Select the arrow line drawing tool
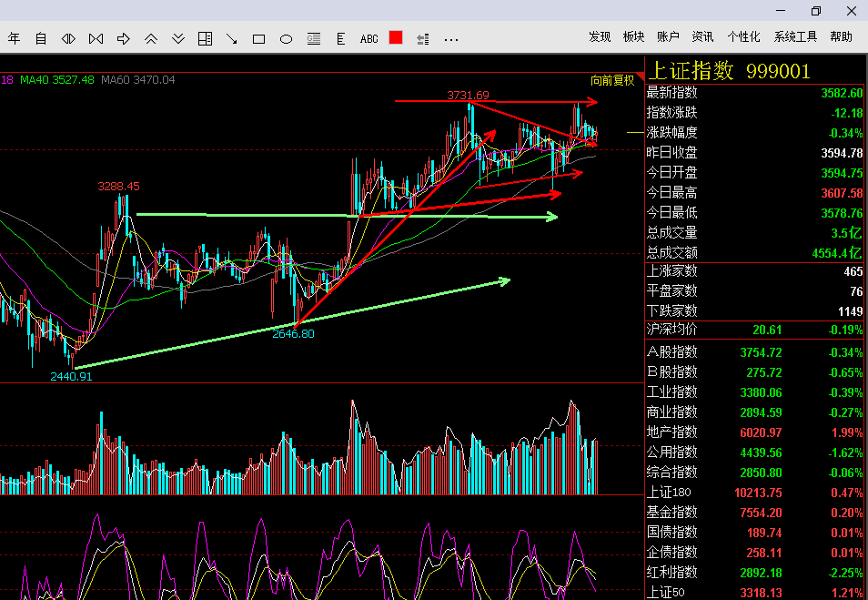Viewport: 868px width, 600px height. click(232, 39)
